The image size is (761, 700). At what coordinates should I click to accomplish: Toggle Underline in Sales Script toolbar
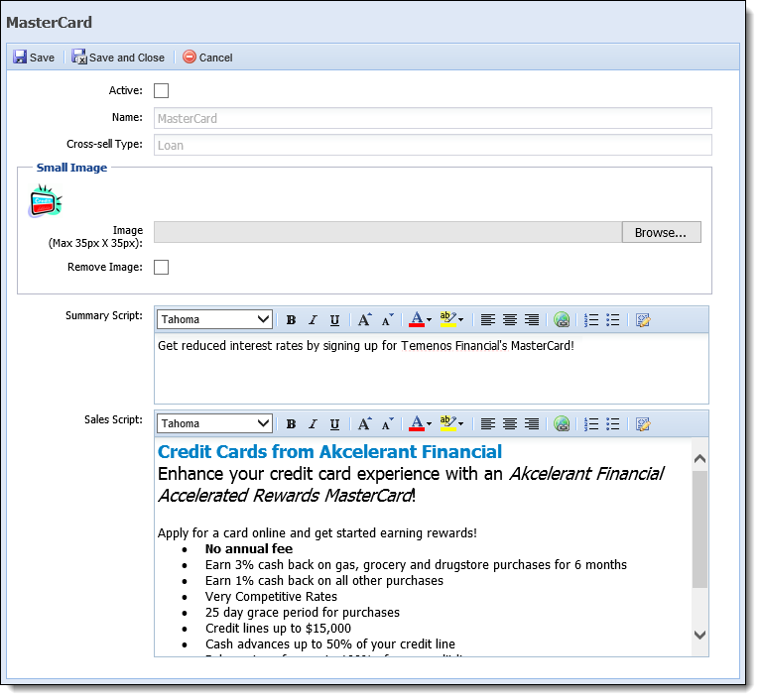(x=334, y=424)
